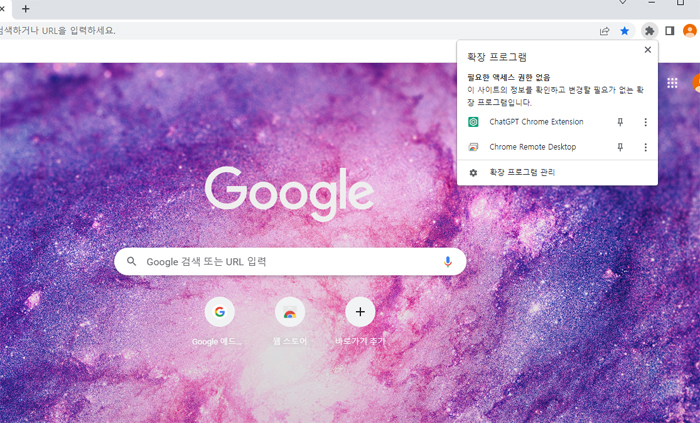Pin Chrome Remote Desktop to toolbar

coord(620,147)
